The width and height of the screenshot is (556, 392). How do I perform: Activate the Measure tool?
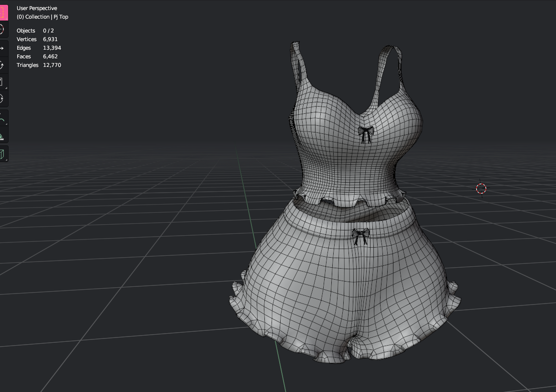coord(3,136)
